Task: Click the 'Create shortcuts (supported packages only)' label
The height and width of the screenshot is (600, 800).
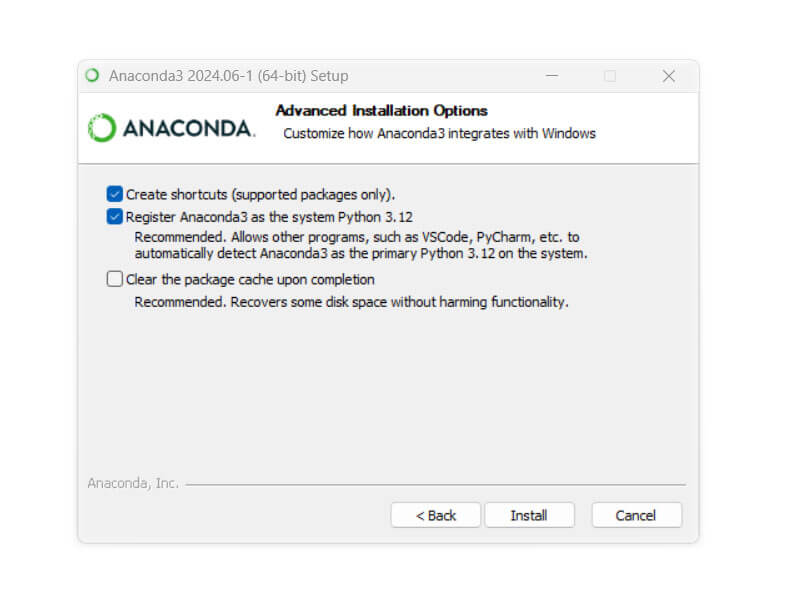Action: pyautogui.click(x=260, y=194)
